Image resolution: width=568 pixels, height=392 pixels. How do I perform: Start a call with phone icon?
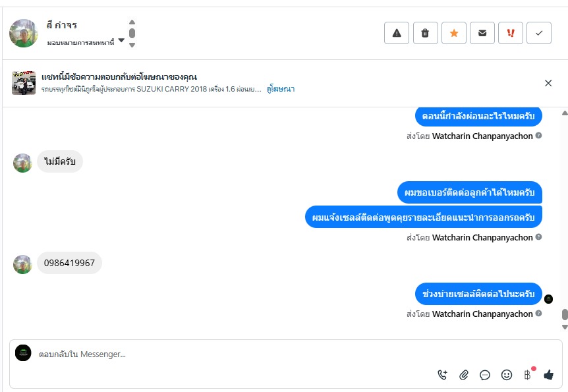pyautogui.click(x=442, y=375)
